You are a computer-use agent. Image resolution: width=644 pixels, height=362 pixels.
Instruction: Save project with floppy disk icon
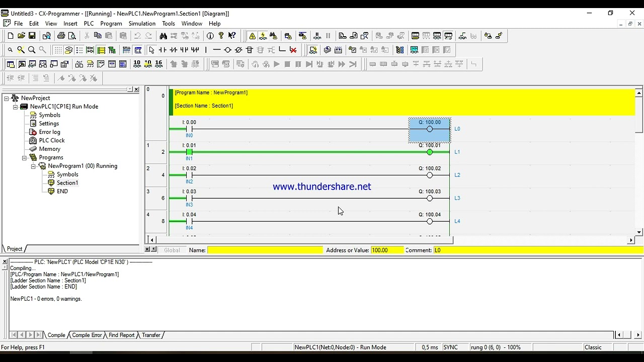[32, 36]
